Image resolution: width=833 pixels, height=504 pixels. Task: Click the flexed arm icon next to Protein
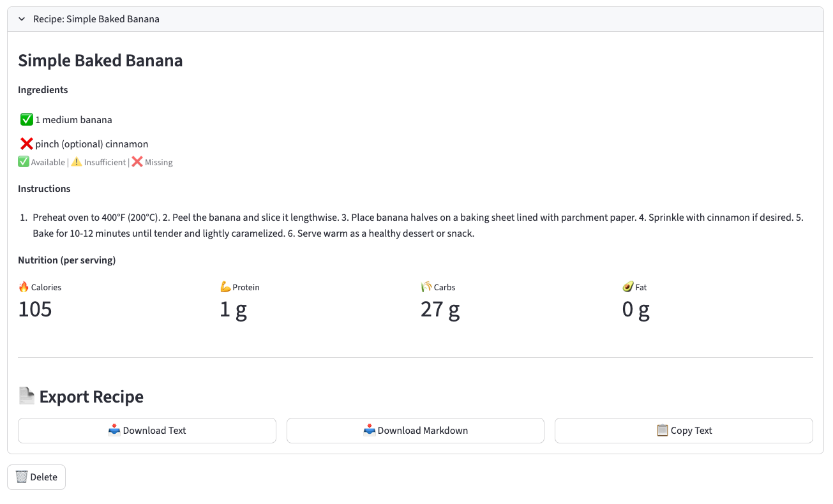tap(225, 287)
